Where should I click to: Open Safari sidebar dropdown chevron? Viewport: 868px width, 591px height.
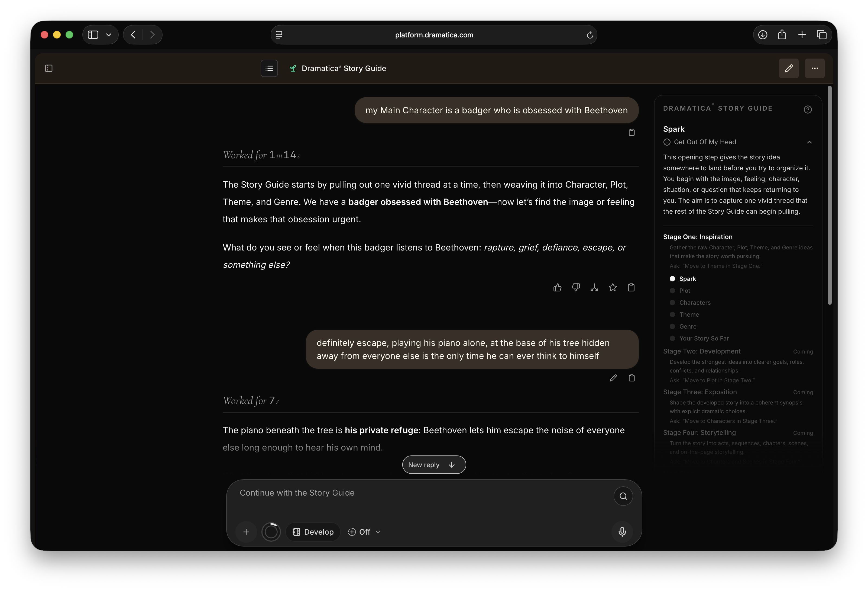coord(109,35)
